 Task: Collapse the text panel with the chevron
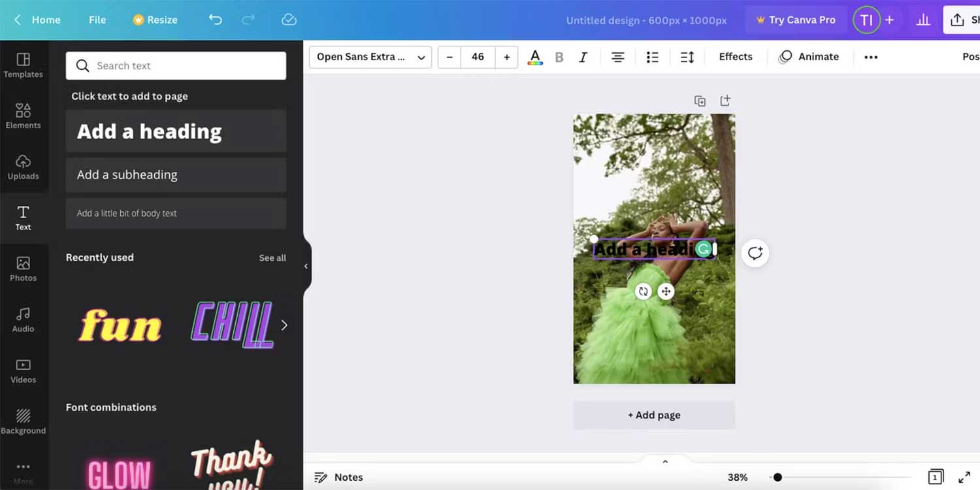306,266
